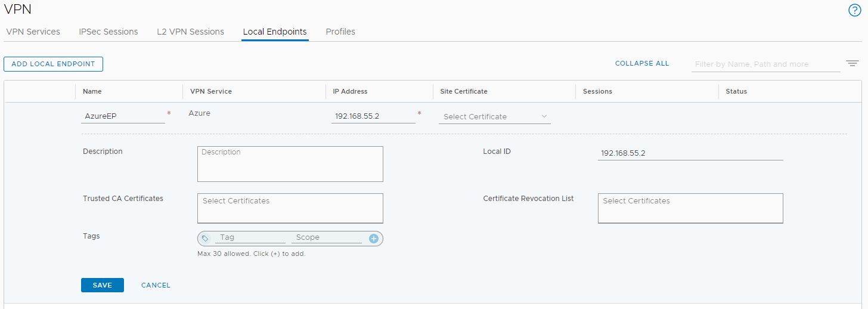Open the Trusted CA Certificates selector
Image resolution: width=868 pixels, height=309 pixels.
[x=290, y=208]
